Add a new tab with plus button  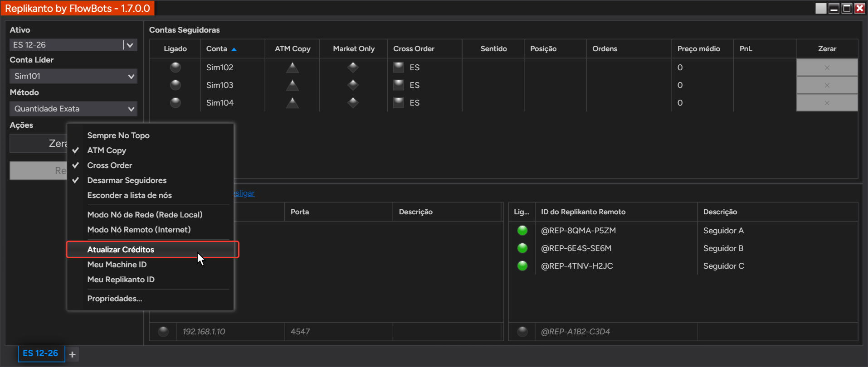(73, 354)
